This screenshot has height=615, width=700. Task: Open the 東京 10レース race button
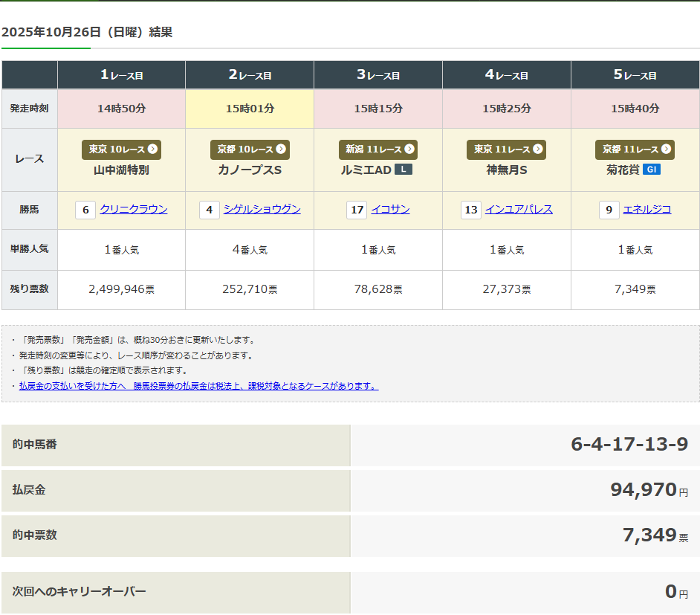(x=121, y=149)
